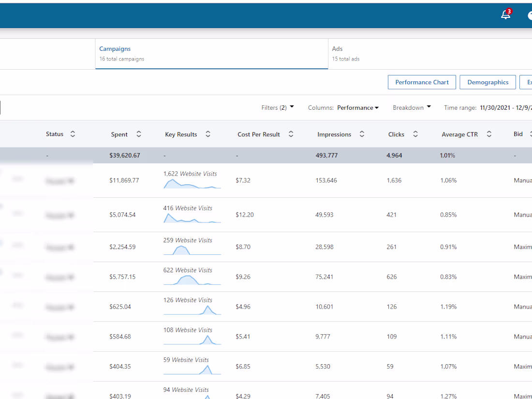Expand the Filters (2) dropdown
The image size is (532, 399).
pos(277,107)
